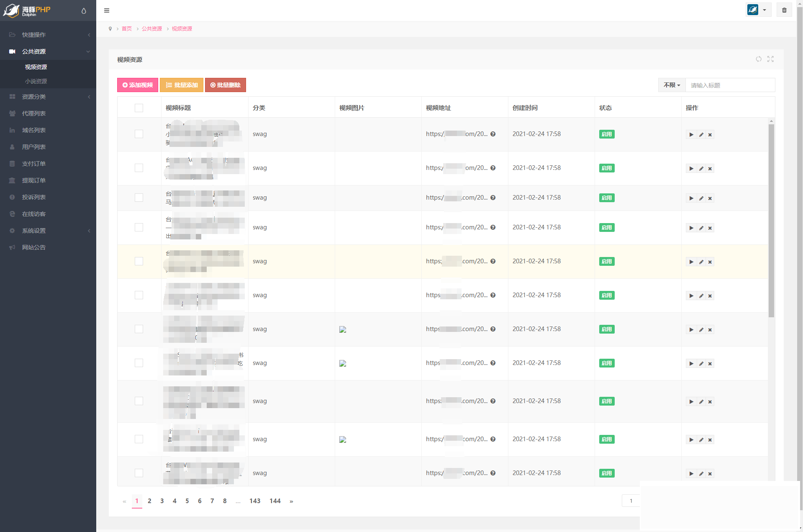Focus the 请输入标题 search field
This screenshot has height=532, width=803.
[730, 85]
